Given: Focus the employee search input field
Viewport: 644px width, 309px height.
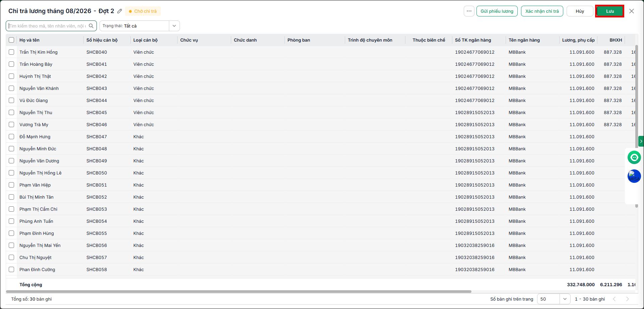Looking at the screenshot, I should pyautogui.click(x=47, y=26).
